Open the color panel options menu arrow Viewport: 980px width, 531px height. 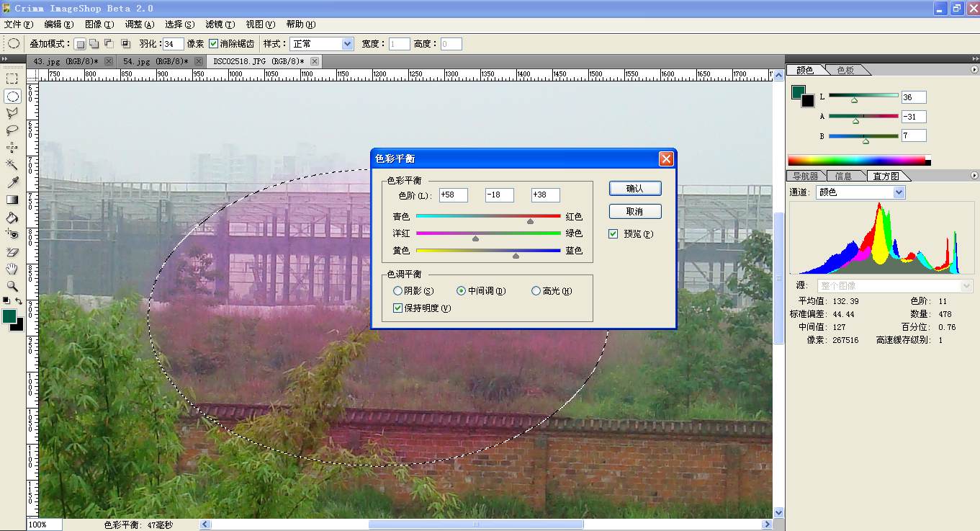point(974,70)
